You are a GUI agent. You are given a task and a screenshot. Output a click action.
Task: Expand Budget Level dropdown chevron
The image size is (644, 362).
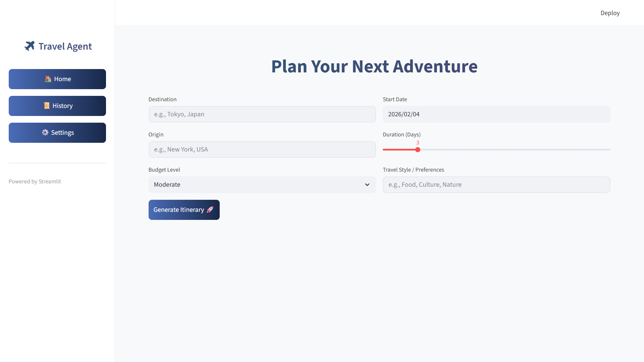point(367,185)
